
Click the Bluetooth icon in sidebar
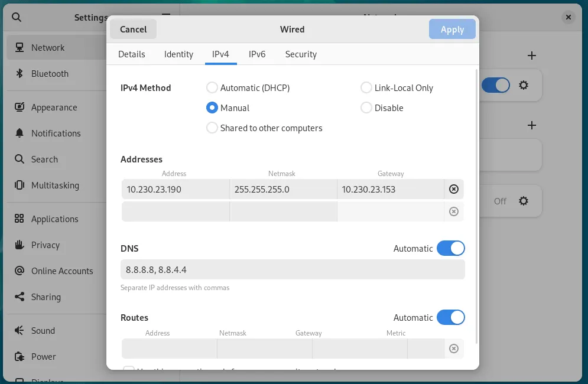coord(20,74)
